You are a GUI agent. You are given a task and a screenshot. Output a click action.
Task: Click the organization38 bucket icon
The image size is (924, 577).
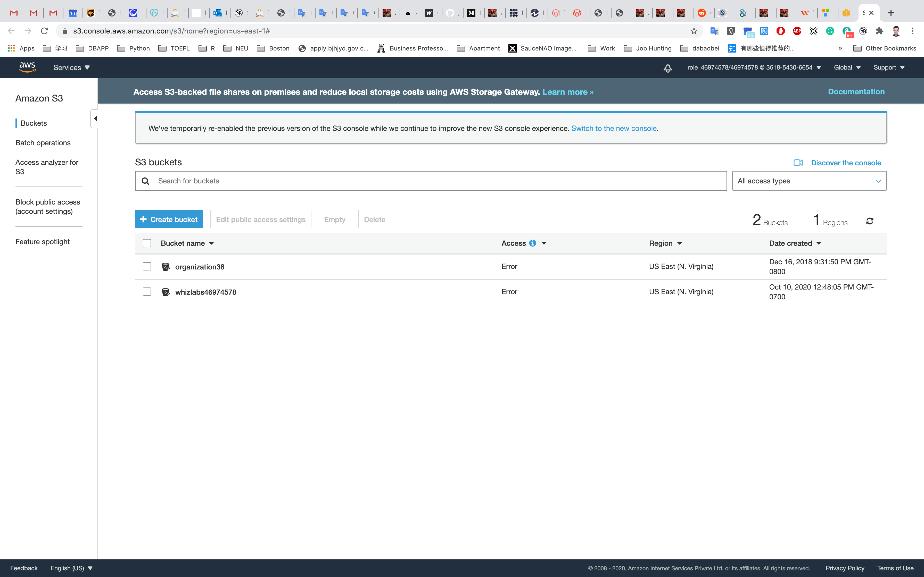(166, 267)
